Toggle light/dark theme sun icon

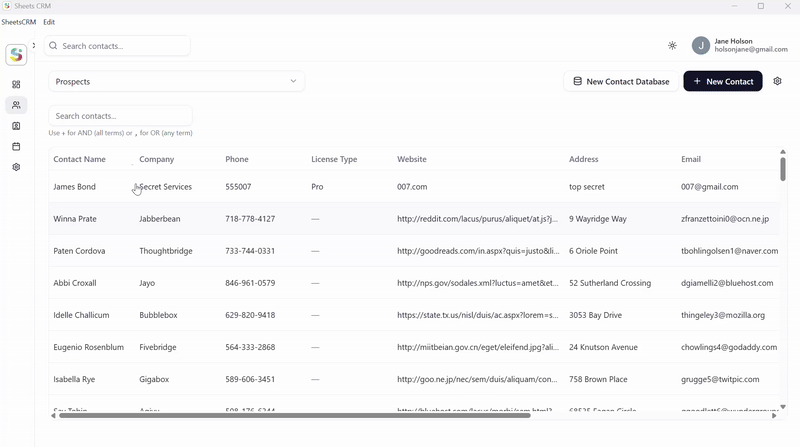(x=672, y=45)
